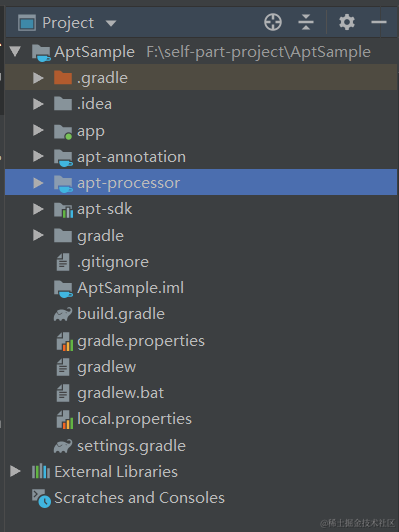The width and height of the screenshot is (399, 532).
Task: Click the apt-processor Java module icon
Action: pos(63,185)
